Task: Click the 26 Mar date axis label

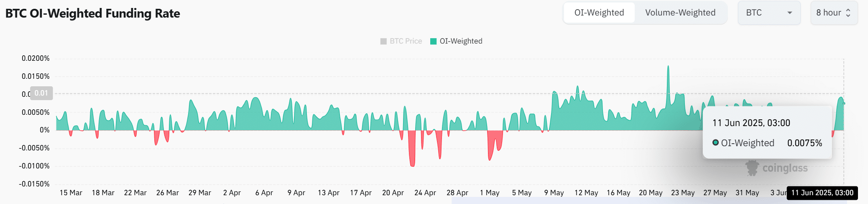Action: click(168, 193)
